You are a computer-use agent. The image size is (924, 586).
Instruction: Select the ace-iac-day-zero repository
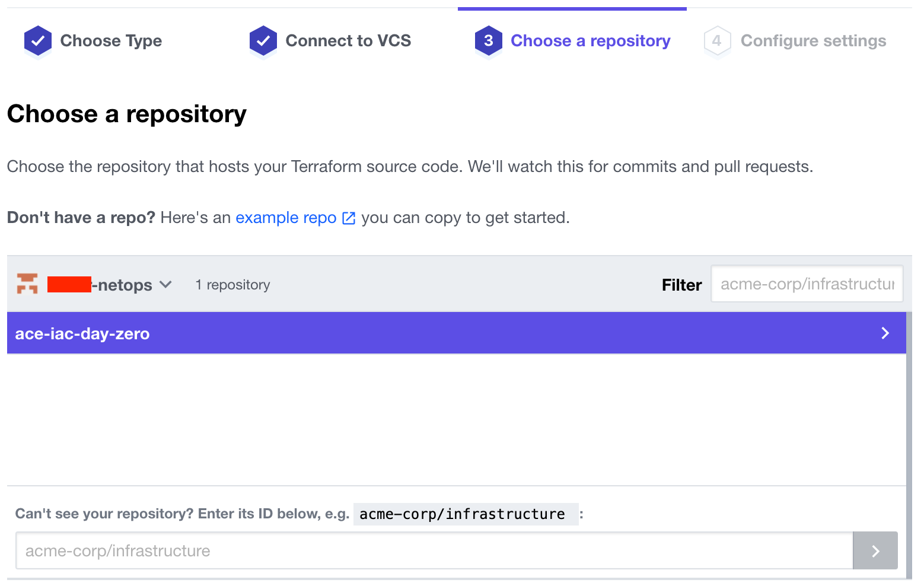457,333
